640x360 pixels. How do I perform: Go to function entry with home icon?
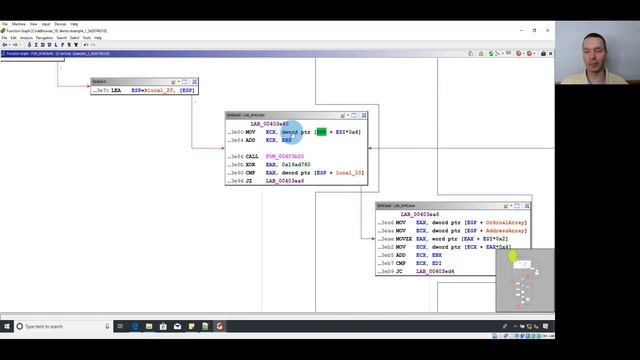pos(481,53)
